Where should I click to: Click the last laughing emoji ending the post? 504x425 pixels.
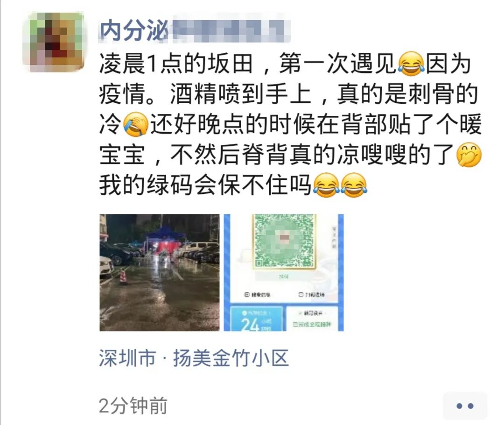354,185
